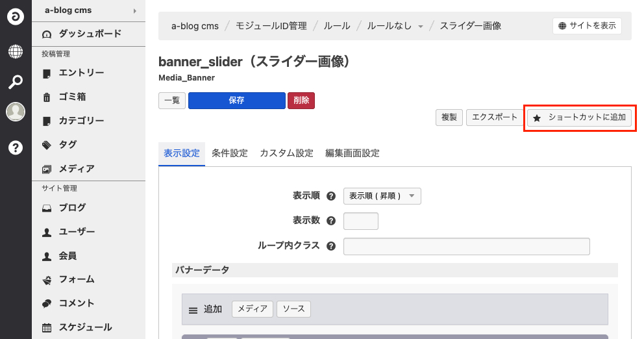Switch to the 条件設定 tab
644x339 pixels.
[x=230, y=153]
